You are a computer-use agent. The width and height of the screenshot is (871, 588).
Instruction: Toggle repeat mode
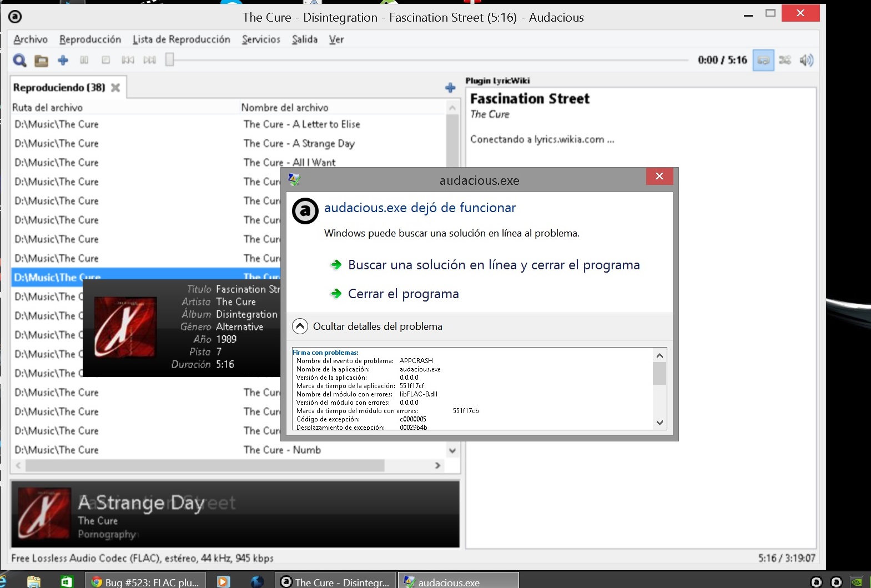(x=763, y=60)
